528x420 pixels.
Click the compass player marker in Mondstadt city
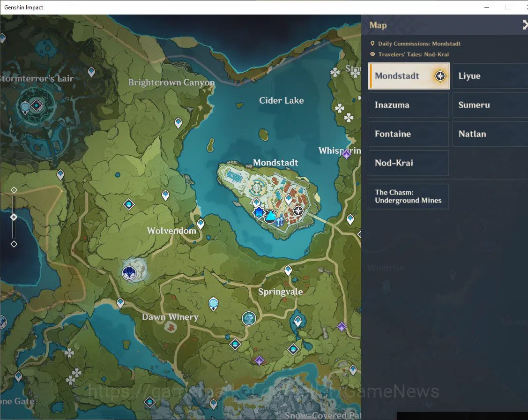click(298, 211)
